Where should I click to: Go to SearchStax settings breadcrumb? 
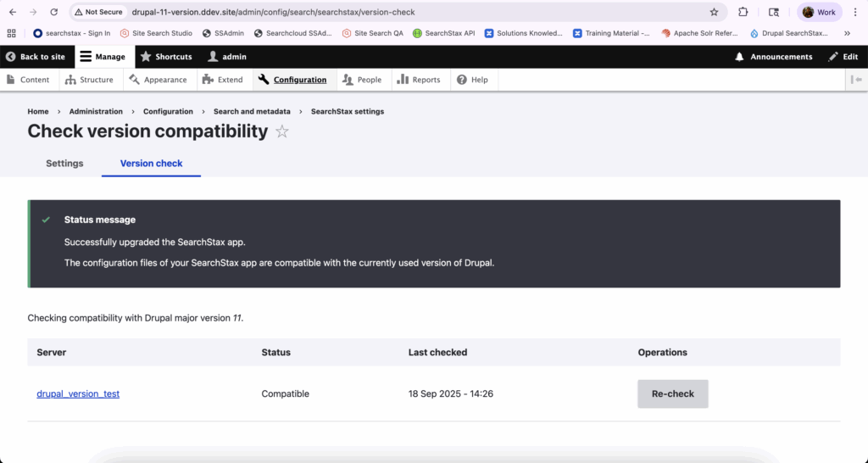(348, 111)
